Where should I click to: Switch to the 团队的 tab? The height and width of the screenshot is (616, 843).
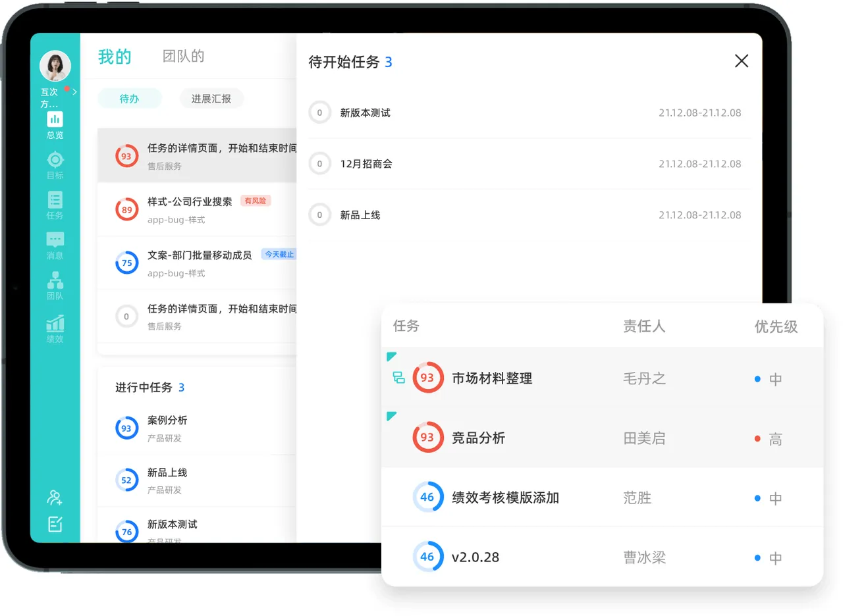coord(184,57)
